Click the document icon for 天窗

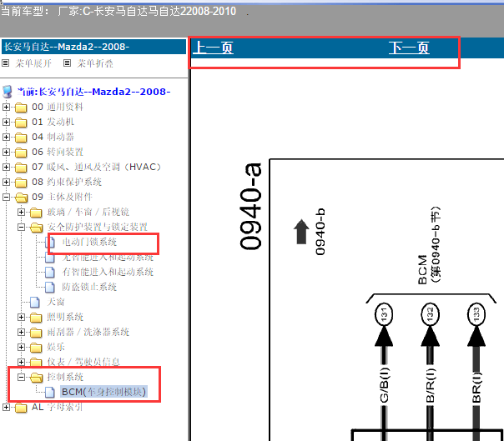point(35,303)
